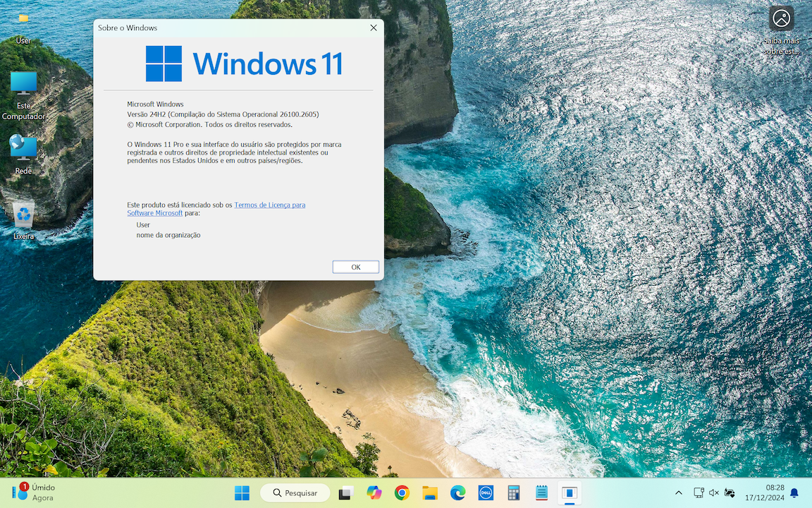Select the active winver taskbar icon

tap(570, 493)
